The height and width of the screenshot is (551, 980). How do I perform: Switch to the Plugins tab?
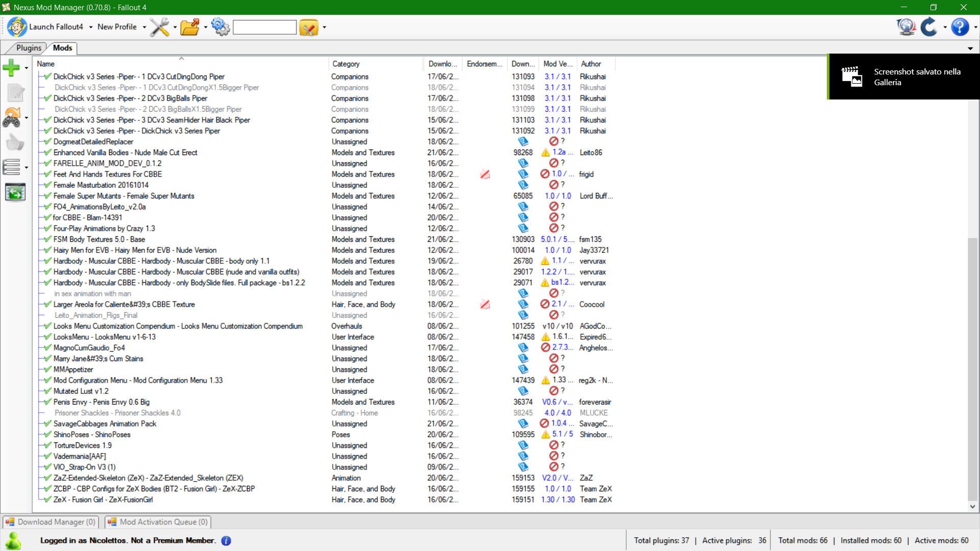click(x=29, y=48)
